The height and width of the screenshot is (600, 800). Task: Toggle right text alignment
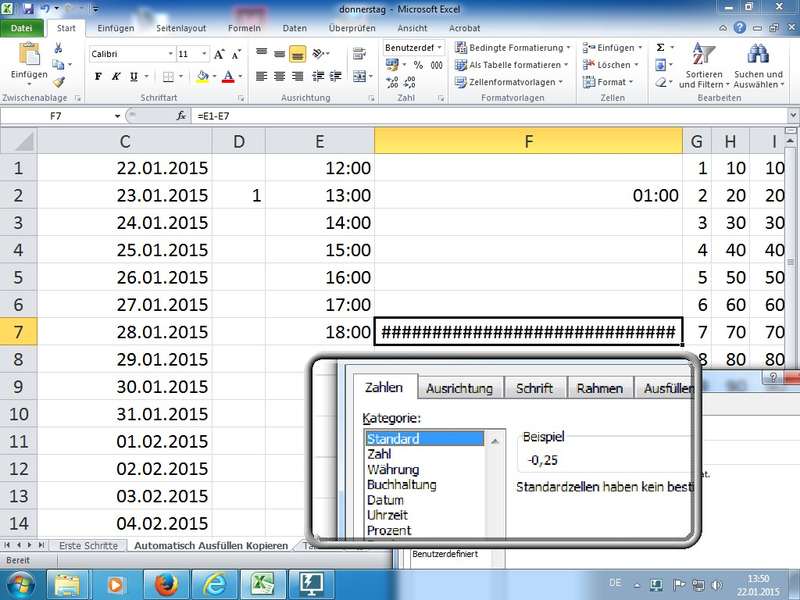pos(297,77)
